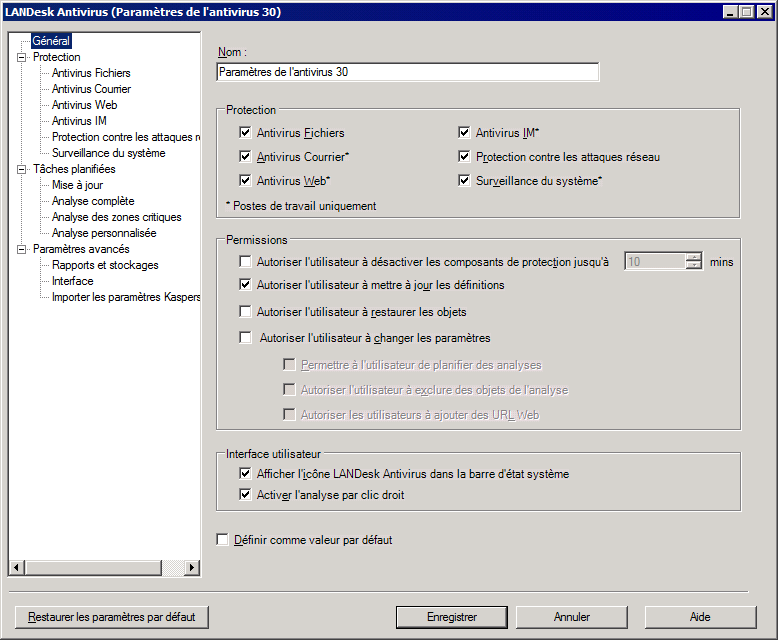The height and width of the screenshot is (640, 778).
Task: Uncheck Protection contre les attaques réseau checkbox
Action: 464,156
